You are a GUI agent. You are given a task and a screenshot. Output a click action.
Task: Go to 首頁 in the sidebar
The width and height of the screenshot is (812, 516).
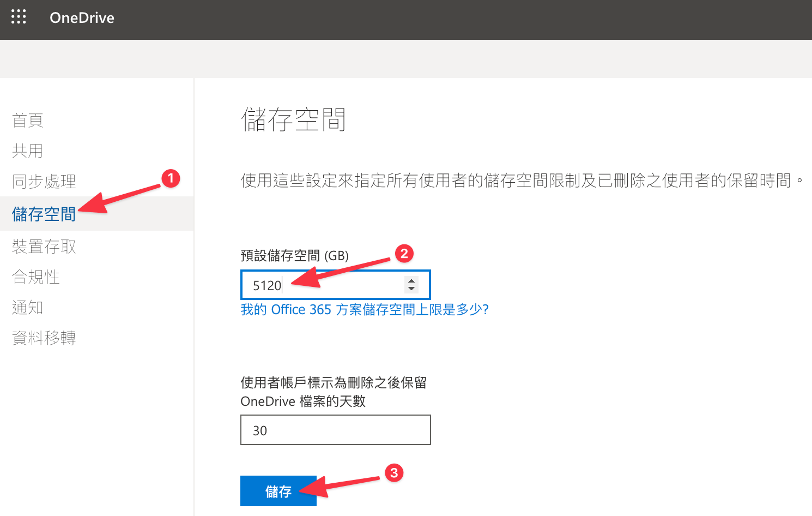pyautogui.click(x=28, y=120)
